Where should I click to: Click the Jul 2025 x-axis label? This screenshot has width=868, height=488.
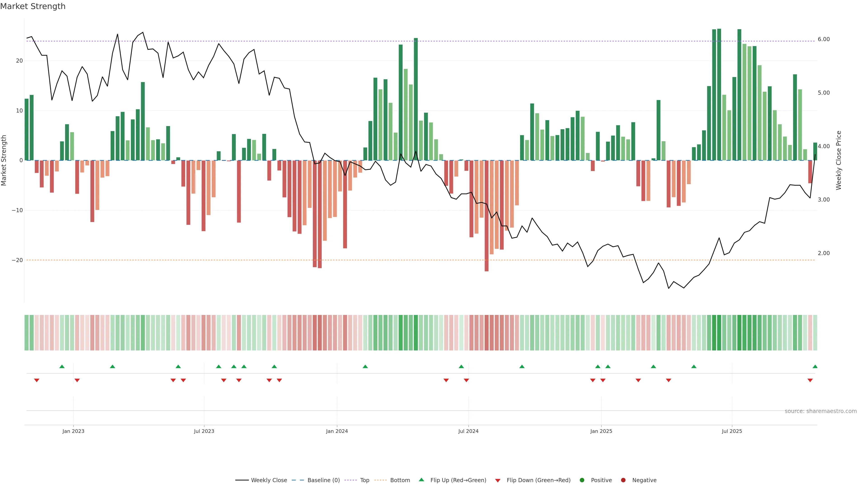732,431
